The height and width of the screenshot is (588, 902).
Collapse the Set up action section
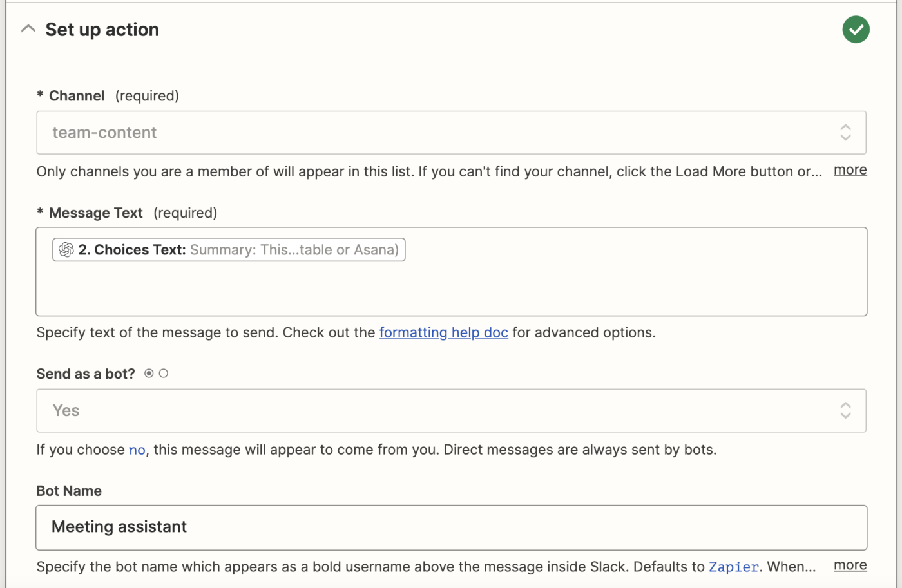[x=28, y=29]
